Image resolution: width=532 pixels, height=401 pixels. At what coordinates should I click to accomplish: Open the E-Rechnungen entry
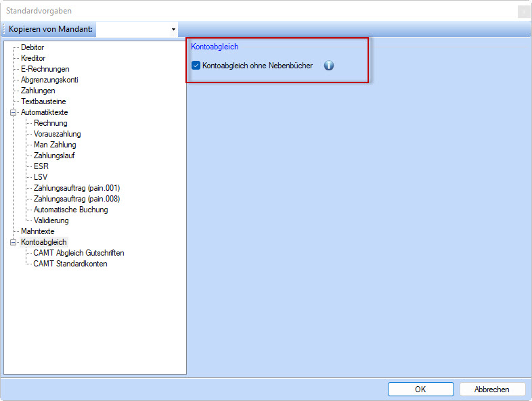[45, 69]
